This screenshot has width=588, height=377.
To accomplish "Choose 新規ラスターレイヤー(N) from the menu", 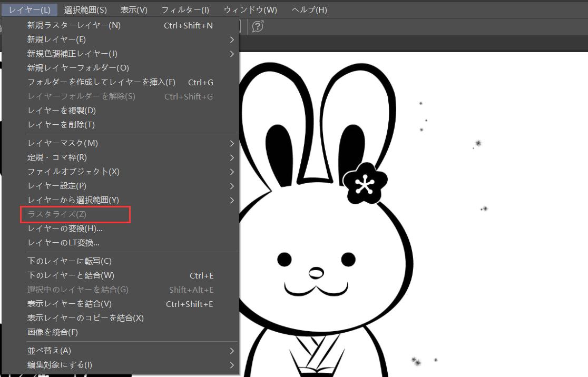I will (x=74, y=25).
